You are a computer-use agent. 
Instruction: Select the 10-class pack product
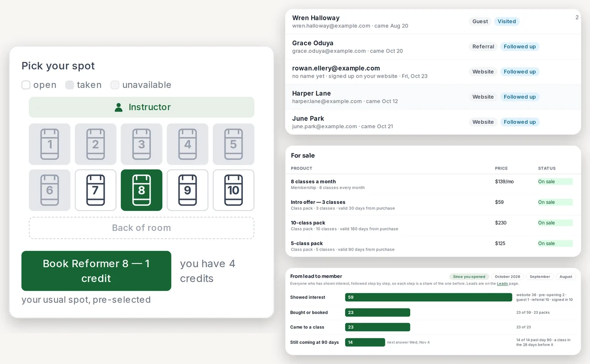coord(433,225)
